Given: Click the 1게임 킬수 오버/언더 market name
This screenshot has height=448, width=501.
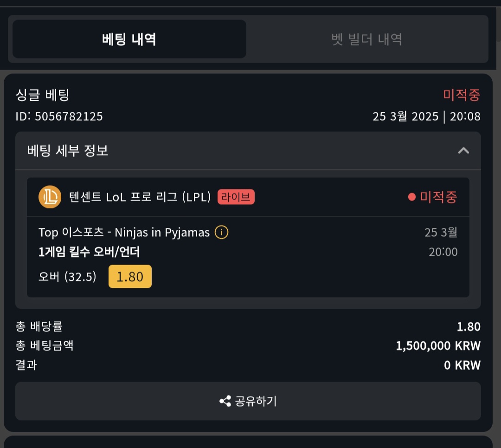Looking at the screenshot, I should point(89,252).
